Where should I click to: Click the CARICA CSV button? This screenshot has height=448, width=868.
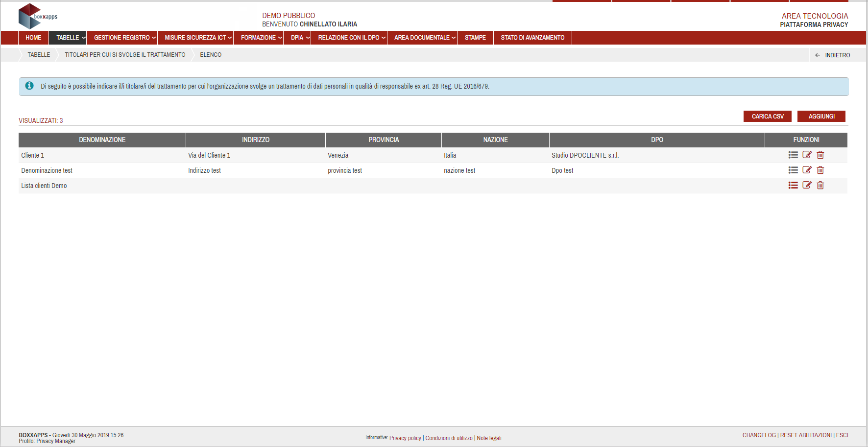tap(768, 117)
